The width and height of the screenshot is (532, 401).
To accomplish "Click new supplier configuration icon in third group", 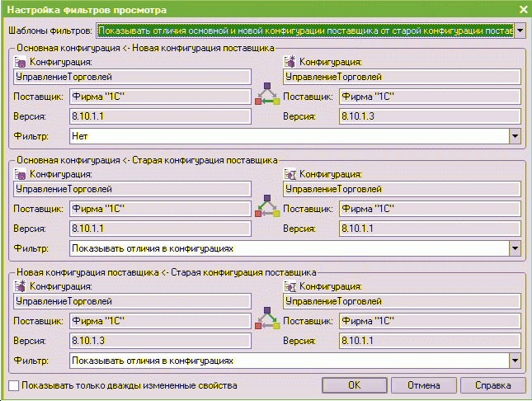I will 20,286.
